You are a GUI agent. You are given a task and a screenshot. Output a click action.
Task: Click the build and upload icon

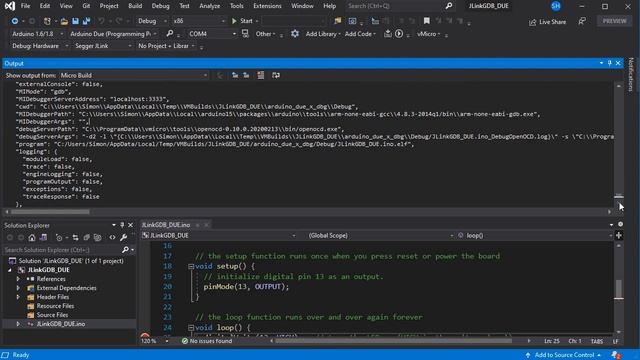pyautogui.click(x=387, y=34)
